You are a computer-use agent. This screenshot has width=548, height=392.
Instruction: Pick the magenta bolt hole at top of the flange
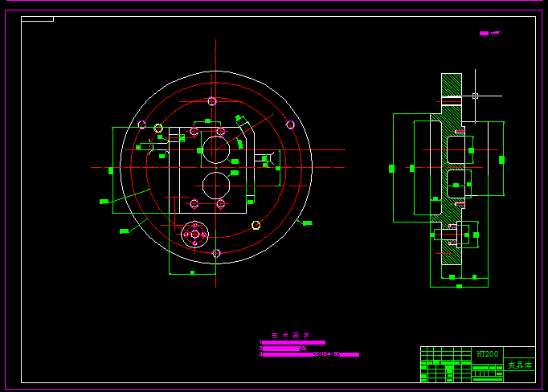click(x=212, y=101)
